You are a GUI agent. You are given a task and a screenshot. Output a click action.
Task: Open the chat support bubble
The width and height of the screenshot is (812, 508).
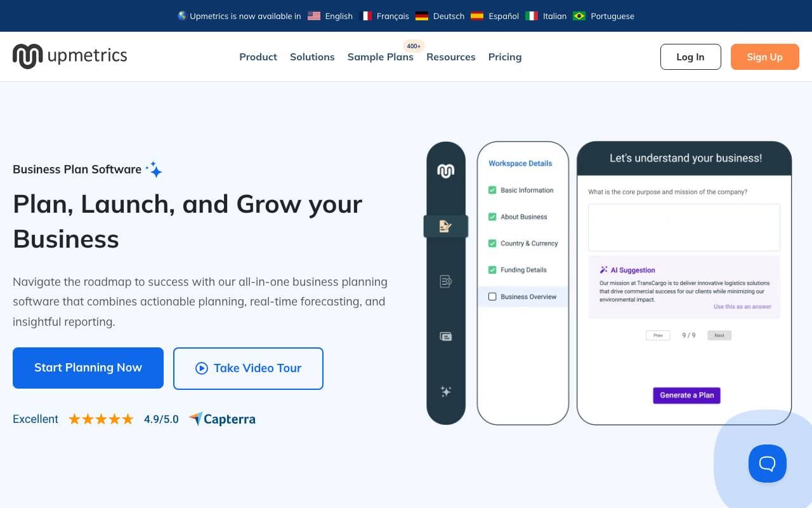[768, 464]
